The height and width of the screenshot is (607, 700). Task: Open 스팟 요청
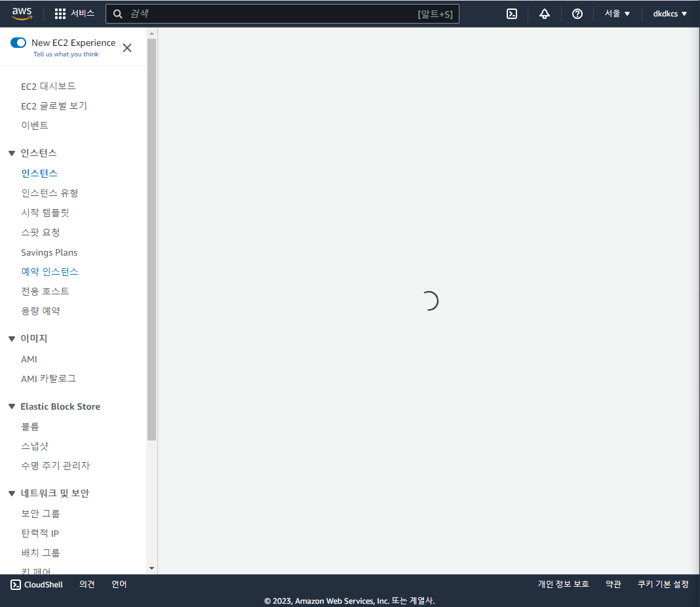click(x=40, y=232)
